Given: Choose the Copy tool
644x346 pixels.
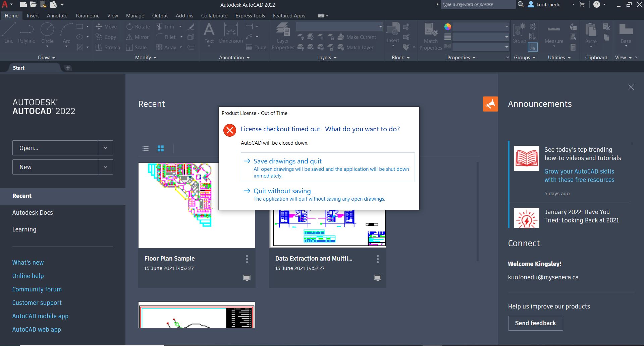Looking at the screenshot, I should [x=106, y=37].
